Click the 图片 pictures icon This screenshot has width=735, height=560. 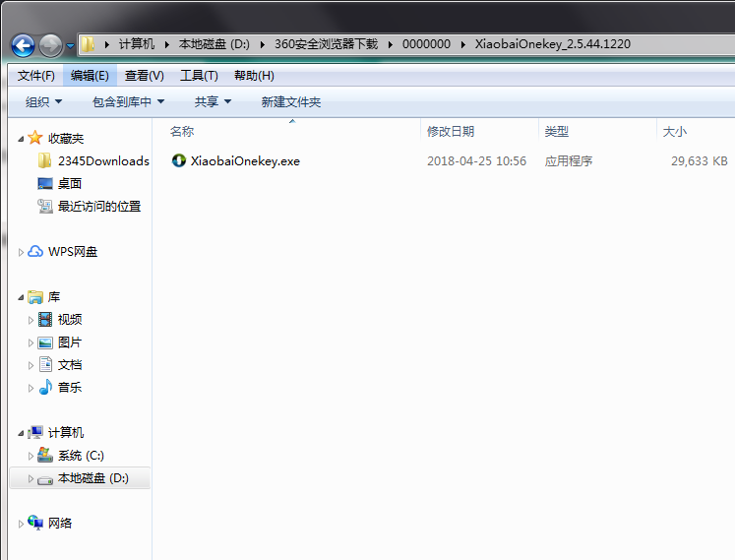45,342
